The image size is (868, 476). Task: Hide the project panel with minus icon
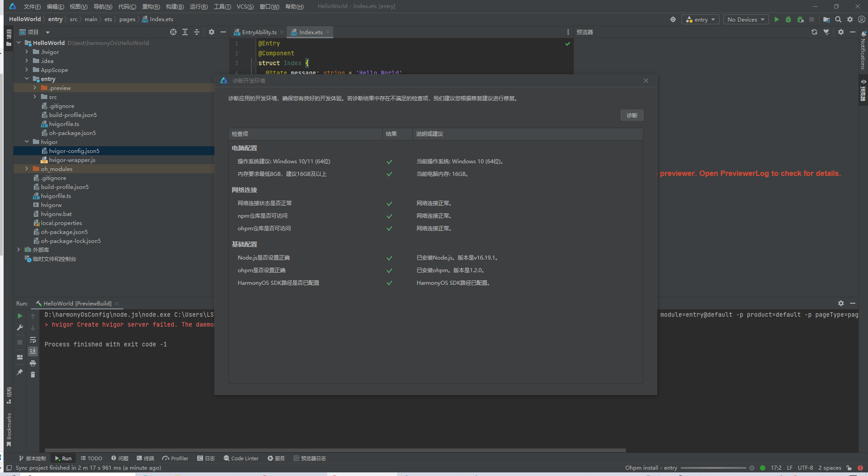click(x=223, y=32)
